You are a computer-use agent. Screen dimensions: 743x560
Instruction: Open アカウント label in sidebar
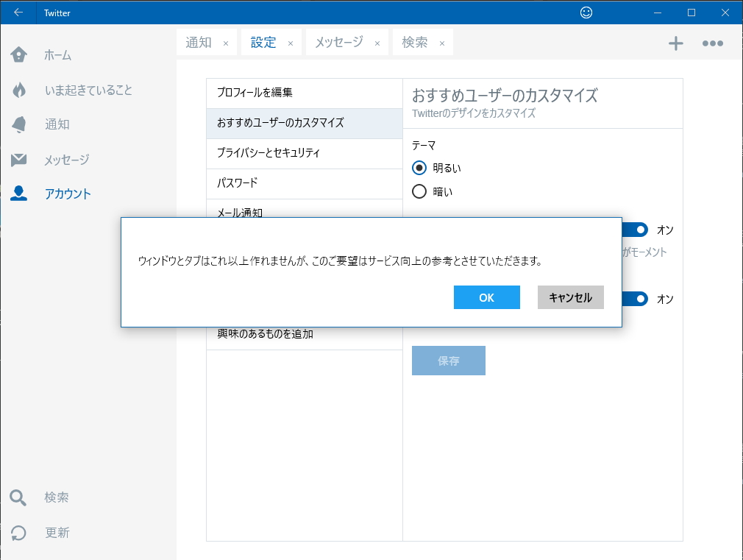(x=68, y=194)
